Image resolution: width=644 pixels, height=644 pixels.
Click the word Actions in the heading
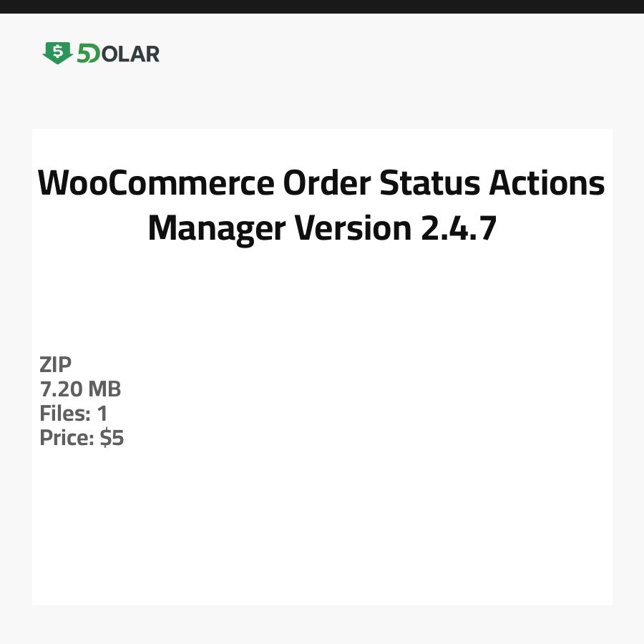pyautogui.click(x=547, y=184)
